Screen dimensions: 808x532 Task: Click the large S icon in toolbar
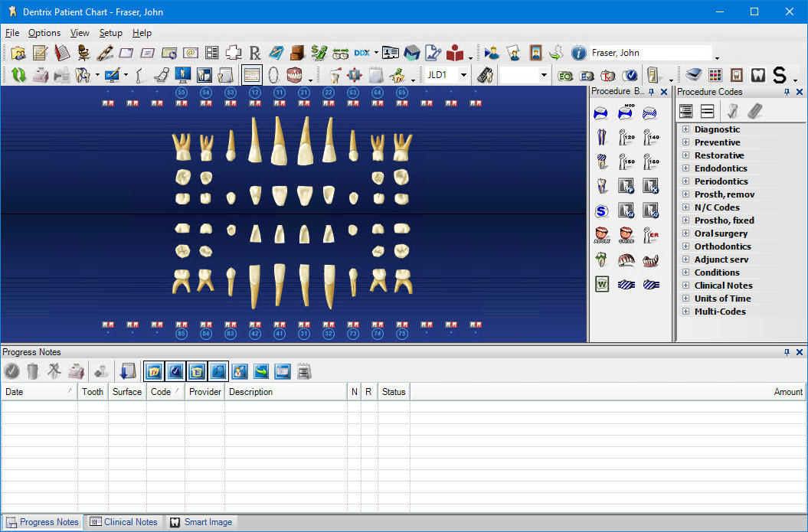[x=779, y=75]
